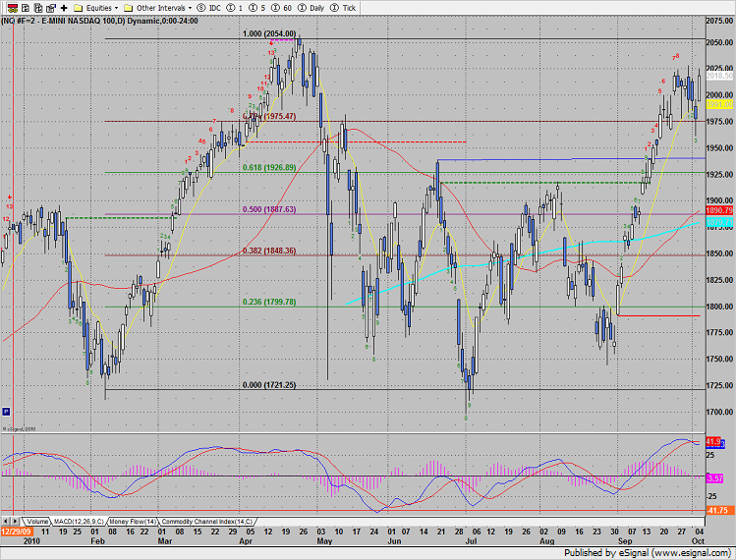
Task: Click the cyan 1879.71 moving average tag
Action: tap(719, 222)
